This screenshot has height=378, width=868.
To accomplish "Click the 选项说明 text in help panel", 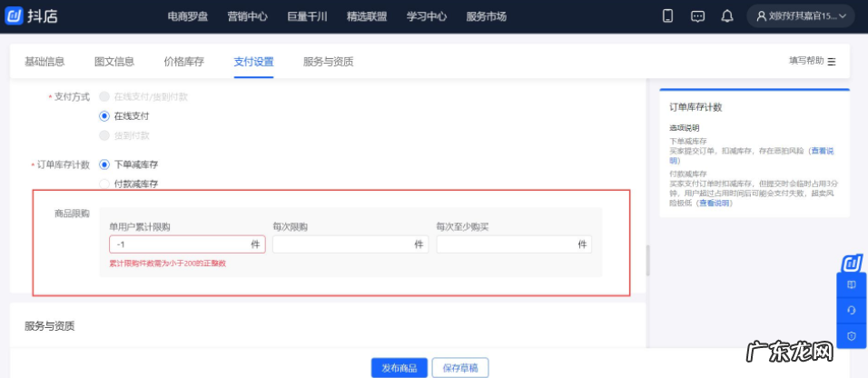I will point(685,128).
